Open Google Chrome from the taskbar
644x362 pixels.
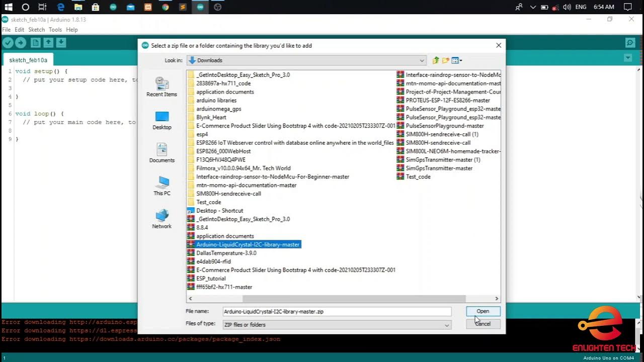point(166,7)
